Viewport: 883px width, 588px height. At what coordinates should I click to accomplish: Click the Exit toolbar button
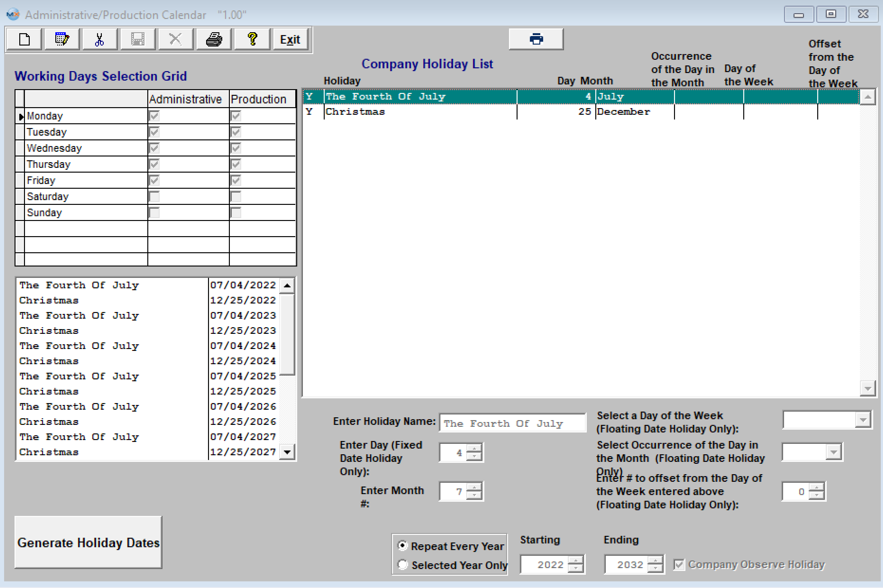[x=290, y=39]
